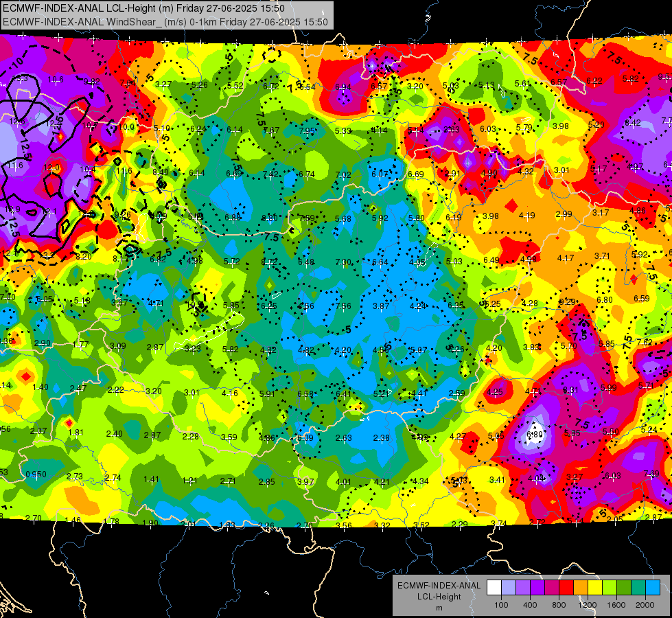Click the wind shear value 4.71
The image size is (672, 618).
tap(156, 304)
